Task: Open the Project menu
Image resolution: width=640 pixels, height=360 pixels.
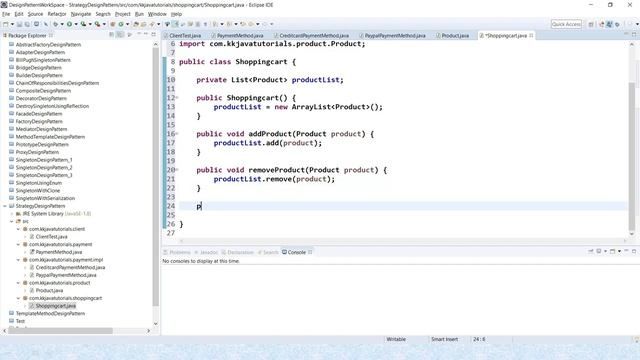Action: click(122, 14)
